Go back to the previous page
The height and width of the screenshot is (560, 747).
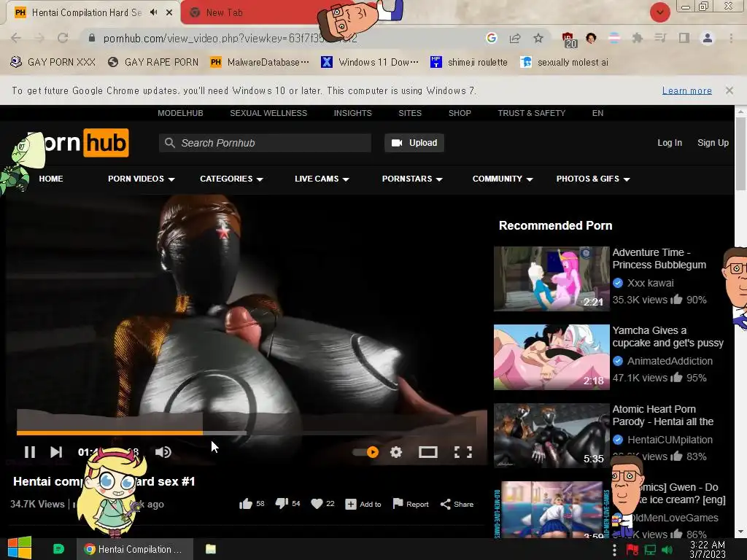[x=16, y=38]
